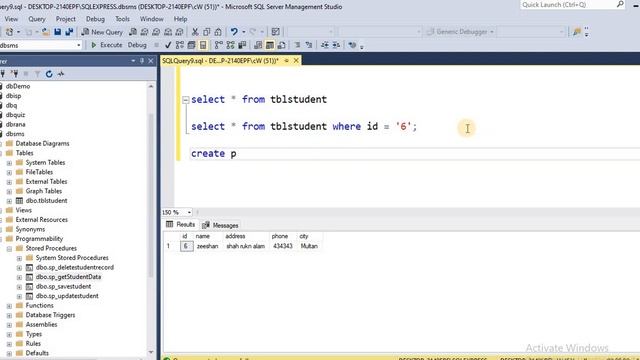Screen dimensions: 640x360
Task: Expand the System Tables node
Action: (x=9, y=163)
